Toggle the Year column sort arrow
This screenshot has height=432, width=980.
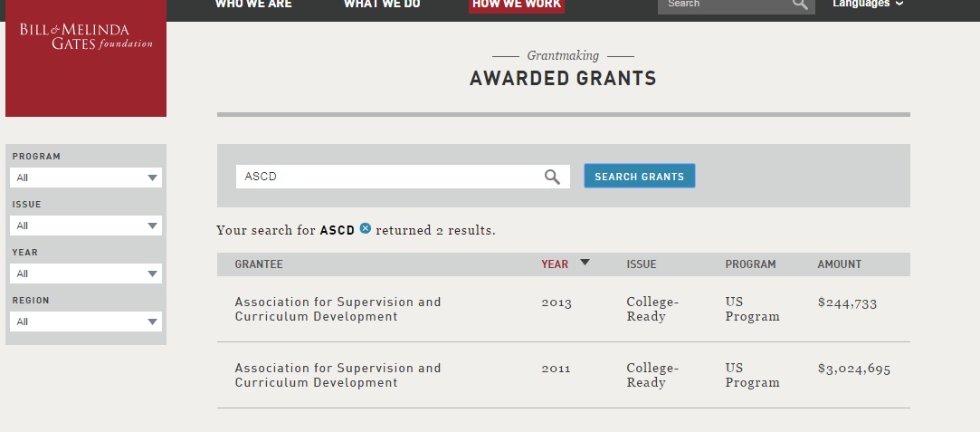pyautogui.click(x=585, y=263)
